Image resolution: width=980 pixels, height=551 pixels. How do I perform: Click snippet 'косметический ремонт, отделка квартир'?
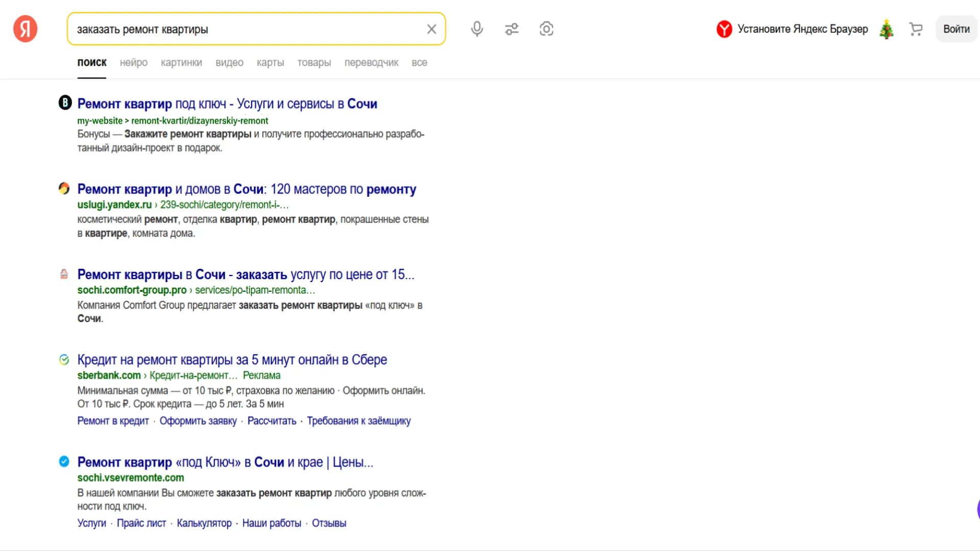coord(167,219)
